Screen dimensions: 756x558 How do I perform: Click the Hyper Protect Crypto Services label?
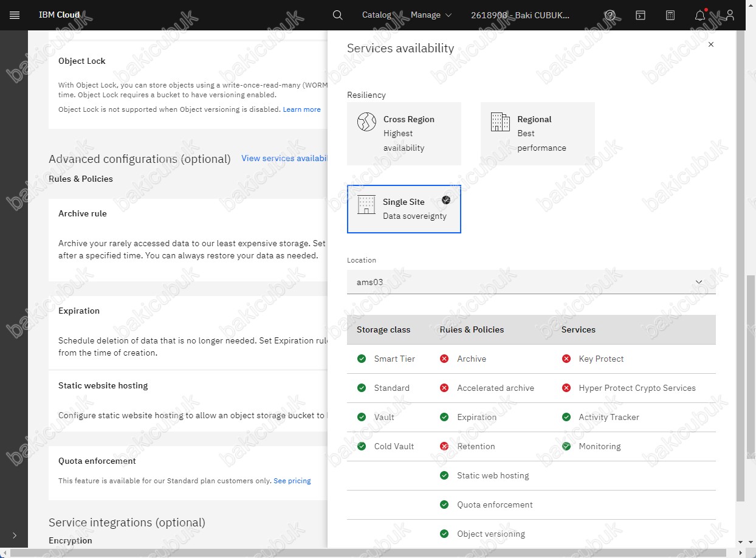pyautogui.click(x=637, y=388)
